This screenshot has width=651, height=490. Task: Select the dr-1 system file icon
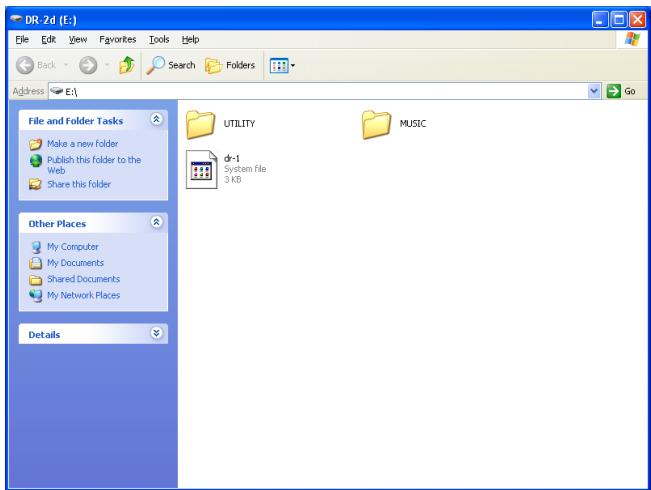(x=201, y=171)
